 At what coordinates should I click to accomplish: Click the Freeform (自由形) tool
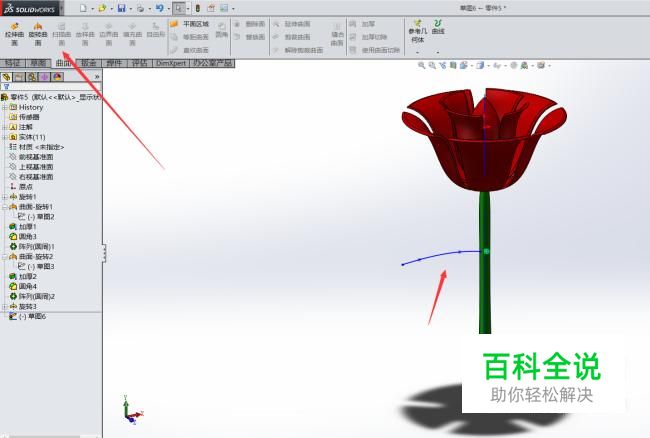coord(156,31)
